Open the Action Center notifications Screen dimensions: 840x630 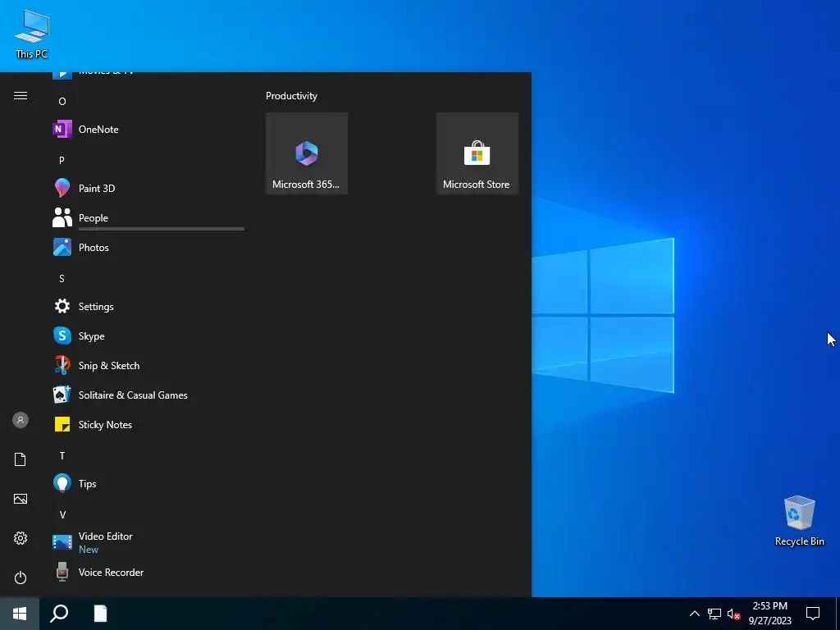coord(813,614)
